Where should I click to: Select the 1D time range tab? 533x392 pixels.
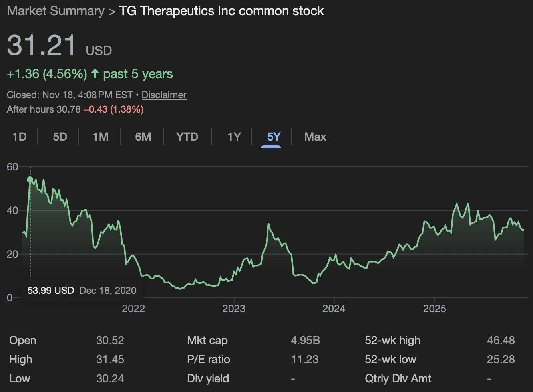tap(19, 137)
